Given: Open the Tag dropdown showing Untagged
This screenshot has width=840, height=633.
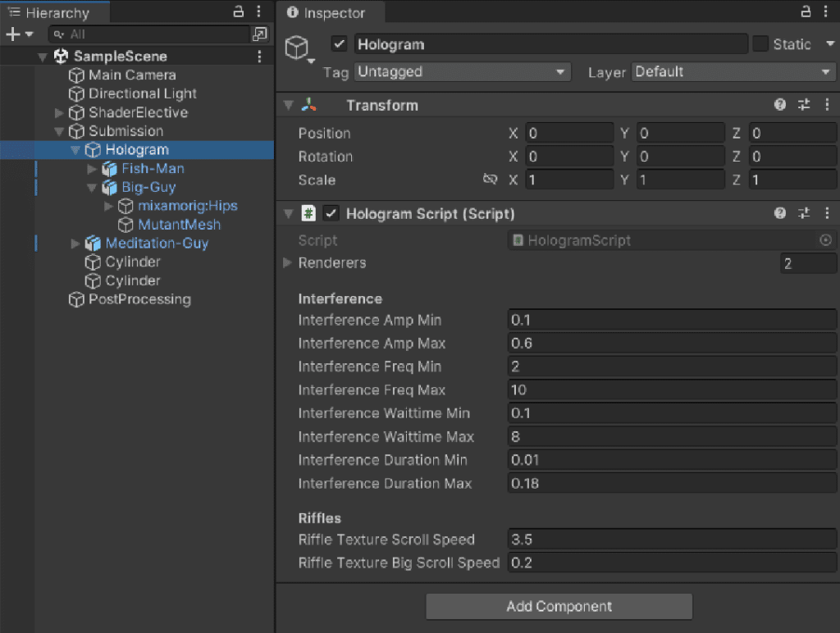Looking at the screenshot, I should (x=462, y=72).
